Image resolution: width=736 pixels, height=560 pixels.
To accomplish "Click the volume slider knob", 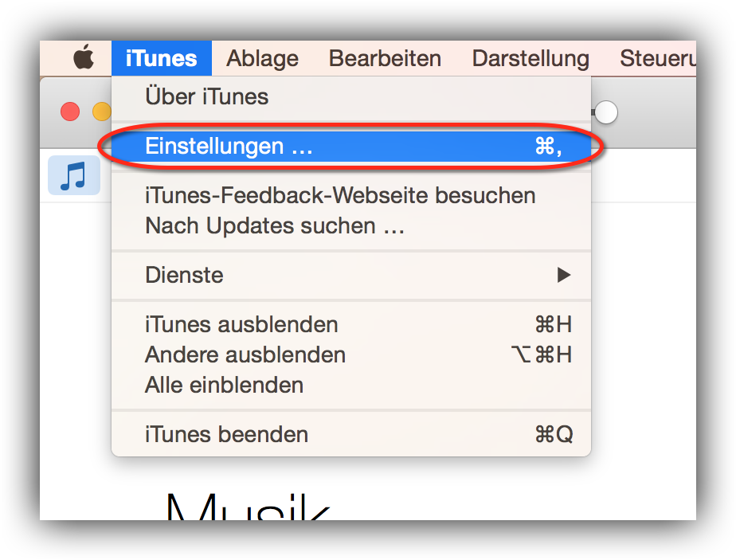I will 606,112.
